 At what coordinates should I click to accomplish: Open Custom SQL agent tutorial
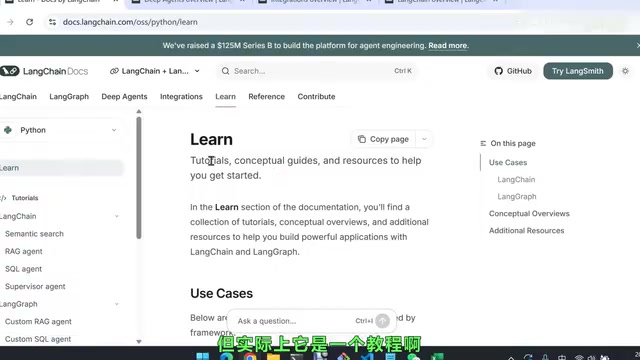38,339
